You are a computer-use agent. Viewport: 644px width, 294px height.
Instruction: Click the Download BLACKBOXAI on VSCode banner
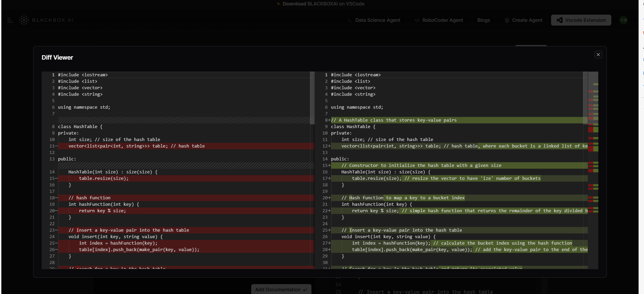323,4
